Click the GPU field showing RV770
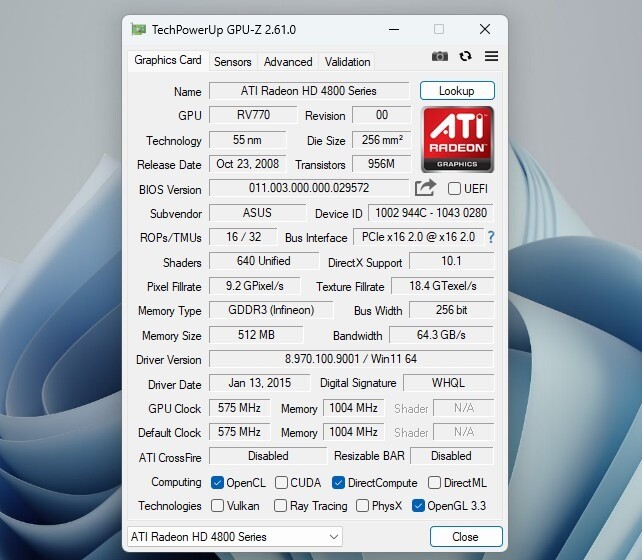Viewport: 642px width, 560px height. pos(253,115)
